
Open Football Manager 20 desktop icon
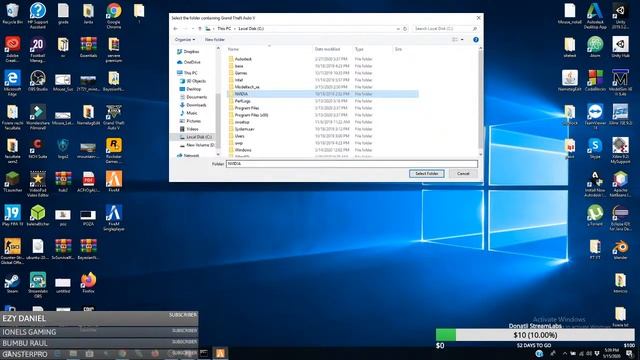point(38,49)
